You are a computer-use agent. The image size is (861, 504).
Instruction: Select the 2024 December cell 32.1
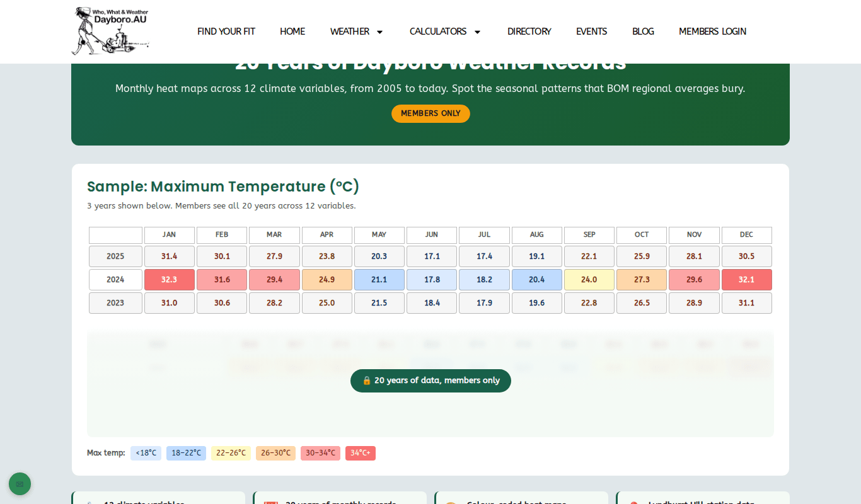click(x=747, y=280)
